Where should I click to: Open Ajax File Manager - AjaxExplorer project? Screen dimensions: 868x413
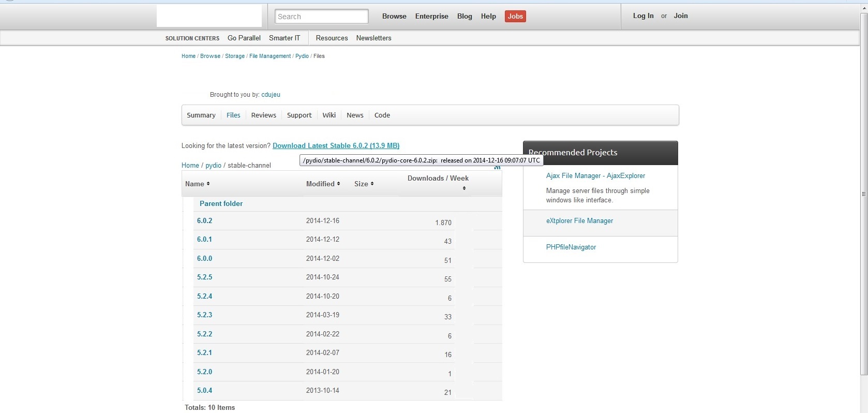(595, 176)
